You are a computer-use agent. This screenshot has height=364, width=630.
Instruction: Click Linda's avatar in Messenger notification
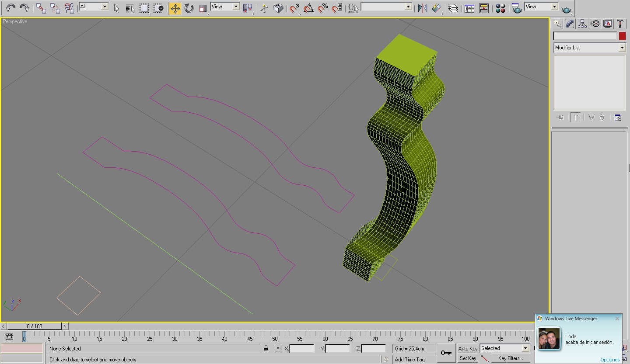coord(549,338)
